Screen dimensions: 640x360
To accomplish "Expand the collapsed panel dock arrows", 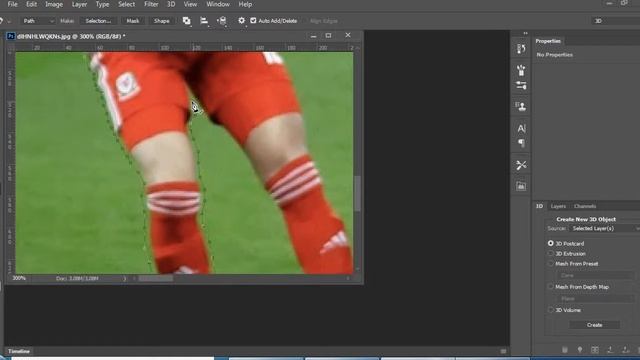I will (525, 33).
